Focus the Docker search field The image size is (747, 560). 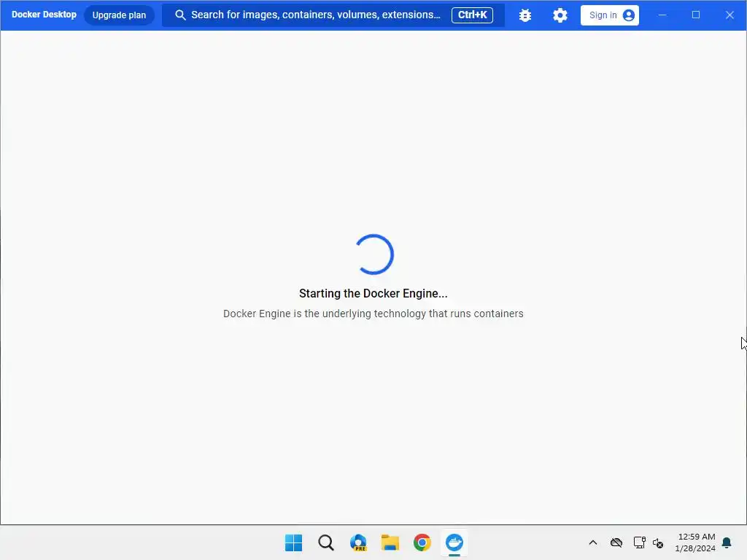click(x=333, y=15)
